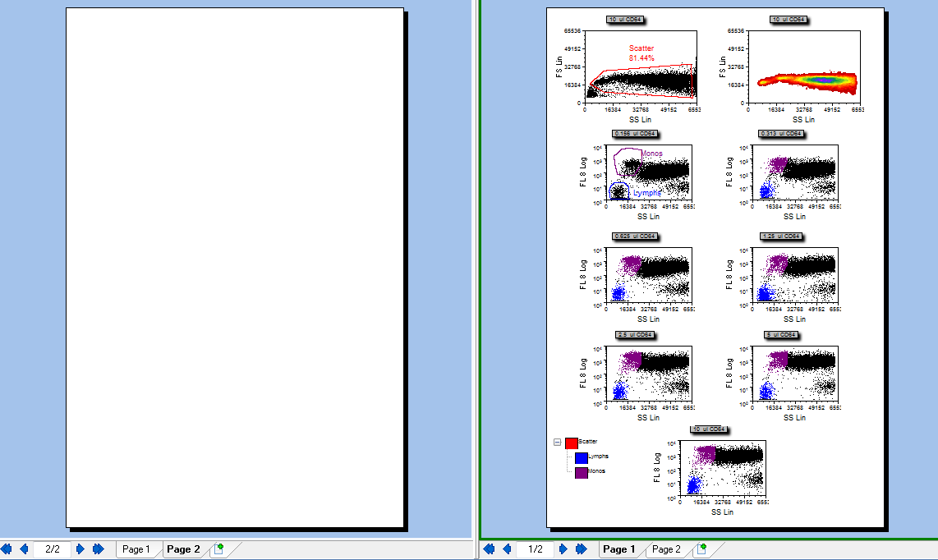Click the red Scatter color swatch

(571, 443)
